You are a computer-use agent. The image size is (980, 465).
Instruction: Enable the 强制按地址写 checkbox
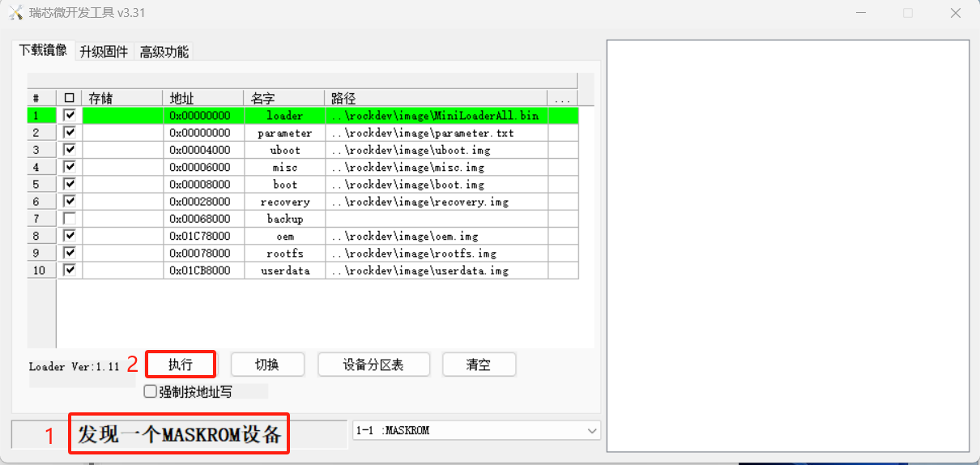pos(150,391)
